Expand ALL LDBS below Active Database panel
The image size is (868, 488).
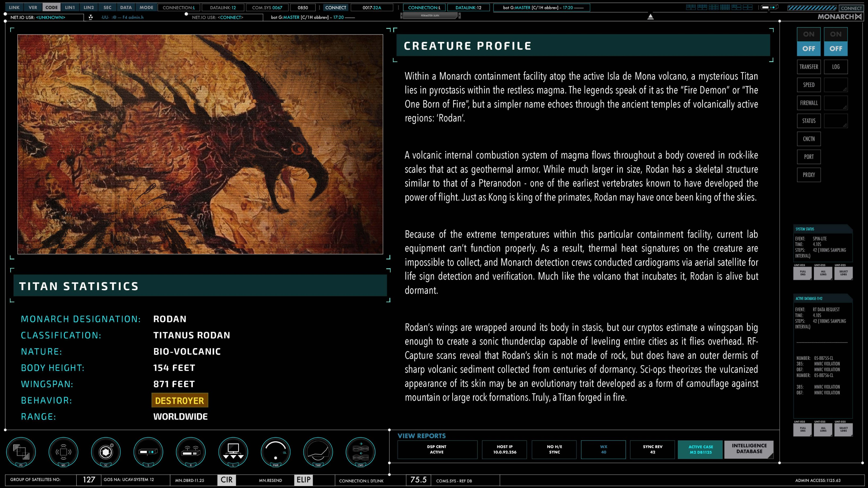coord(823,430)
